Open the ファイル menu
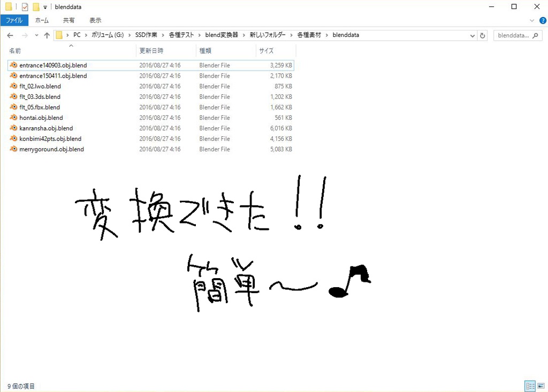The height and width of the screenshot is (392, 548). coord(14,20)
